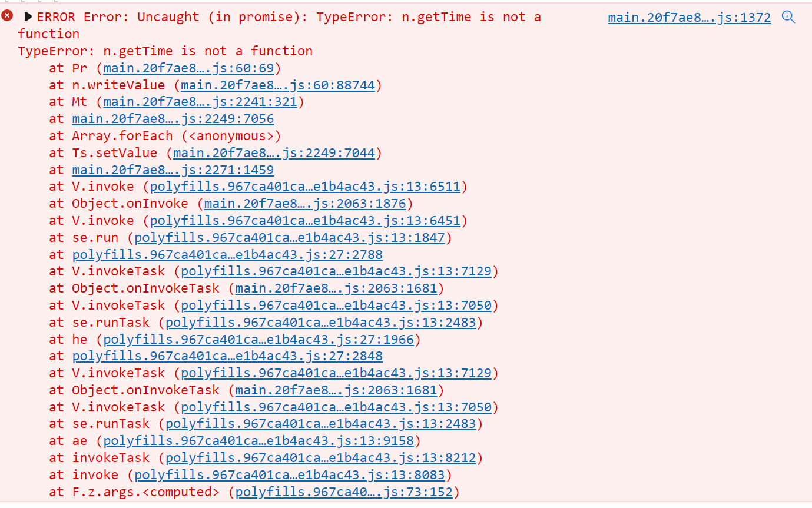Open se.run polyfills link js:13:1847

point(290,238)
